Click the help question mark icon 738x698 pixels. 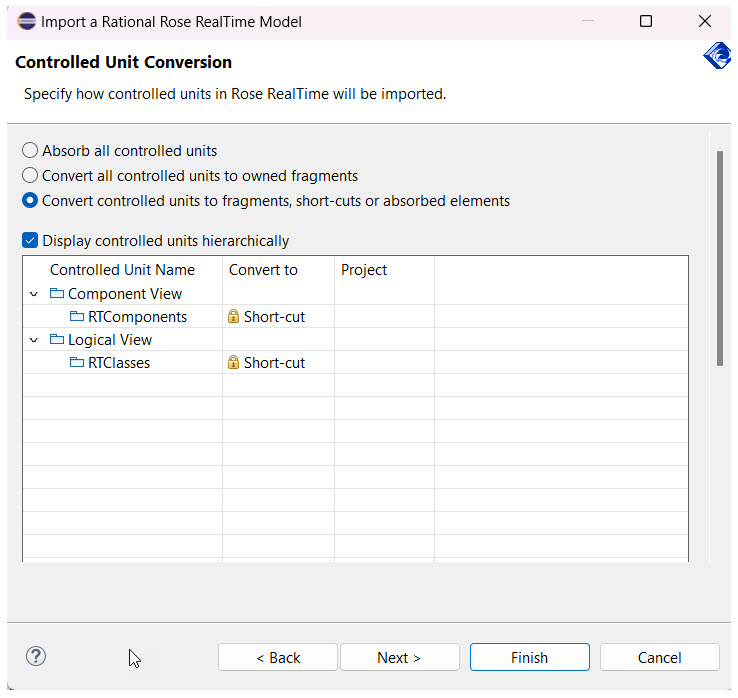point(36,657)
